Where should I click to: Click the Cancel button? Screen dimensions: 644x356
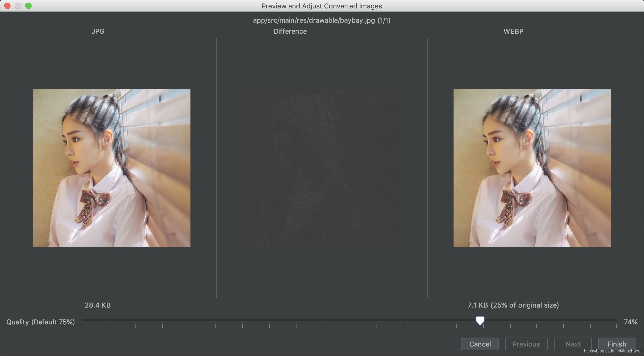tap(480, 344)
